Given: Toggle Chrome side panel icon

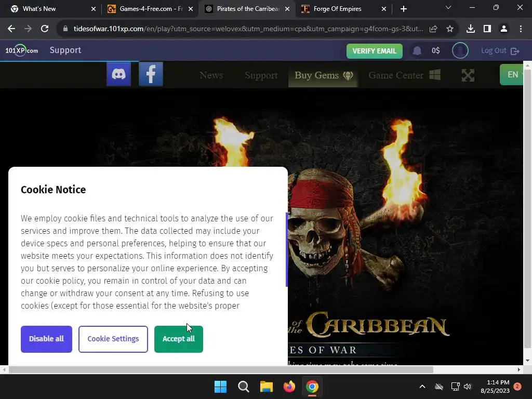Looking at the screenshot, I should (487, 29).
